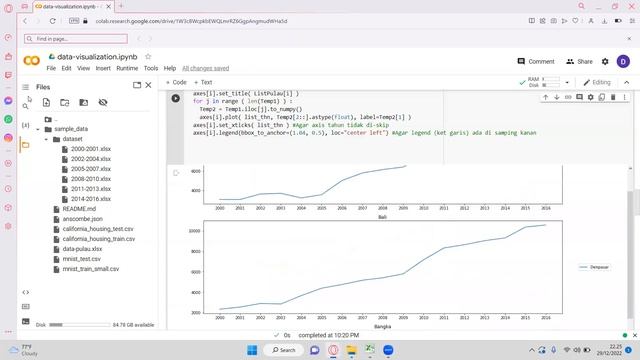Collapse the sample_data folder

point(38,129)
